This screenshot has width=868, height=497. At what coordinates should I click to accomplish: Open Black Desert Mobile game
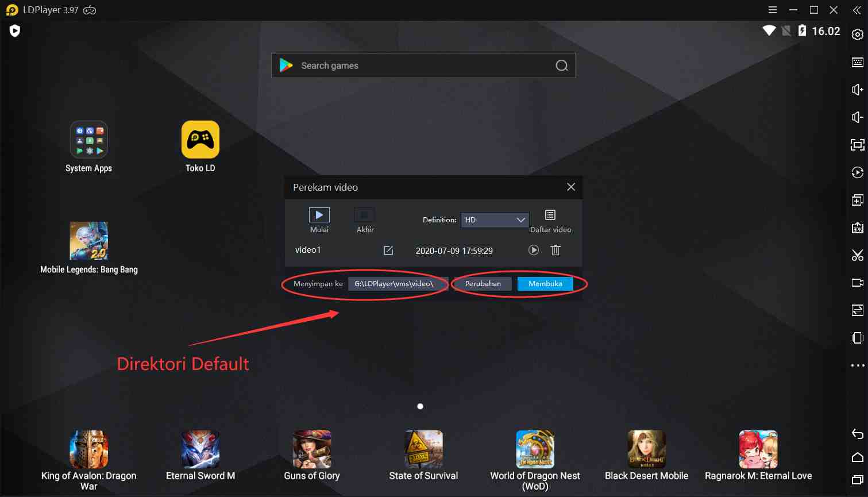coord(647,456)
